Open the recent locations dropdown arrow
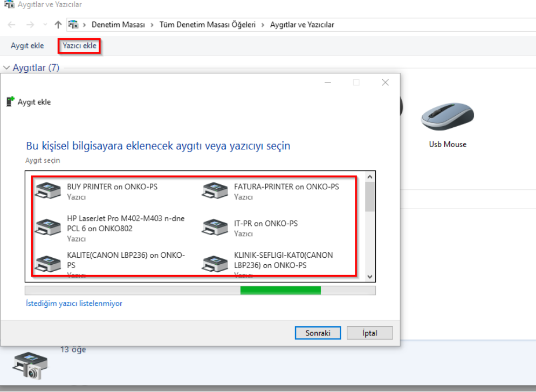Screen dimensions: 536x392 click(45, 25)
